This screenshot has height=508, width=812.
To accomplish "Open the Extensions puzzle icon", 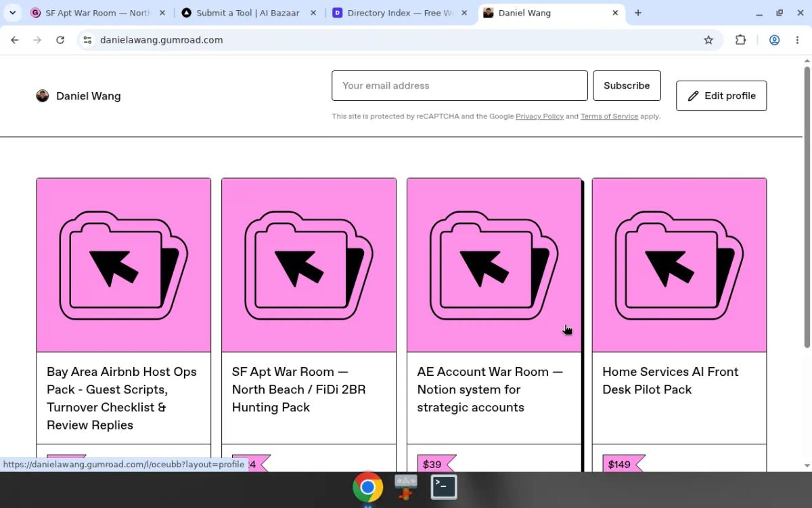I will (741, 40).
